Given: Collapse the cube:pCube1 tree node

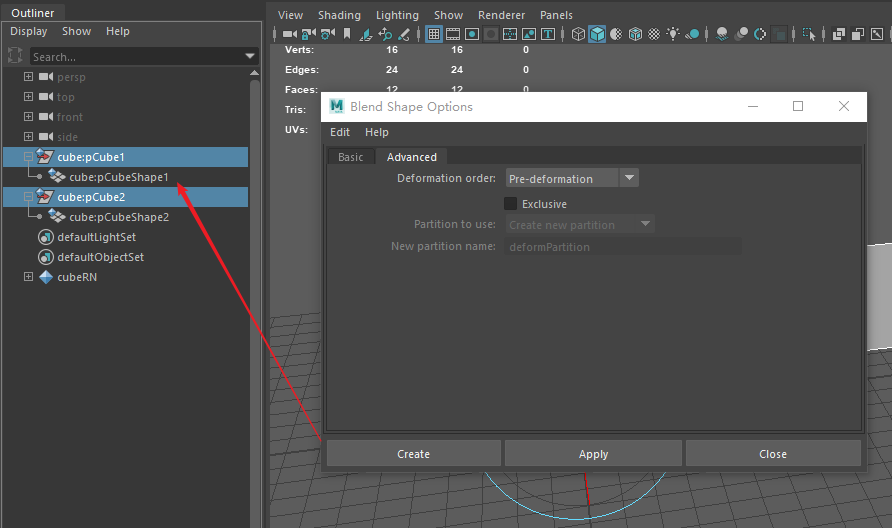Looking at the screenshot, I should point(28,157).
